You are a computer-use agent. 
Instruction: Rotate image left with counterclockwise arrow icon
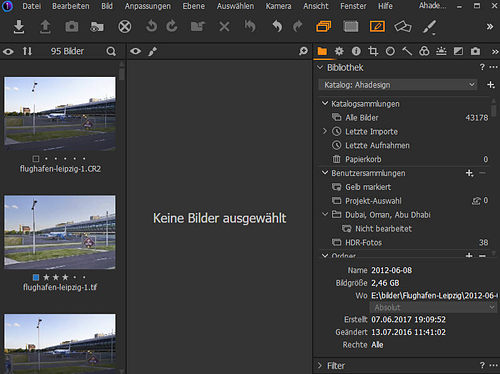coord(151,26)
